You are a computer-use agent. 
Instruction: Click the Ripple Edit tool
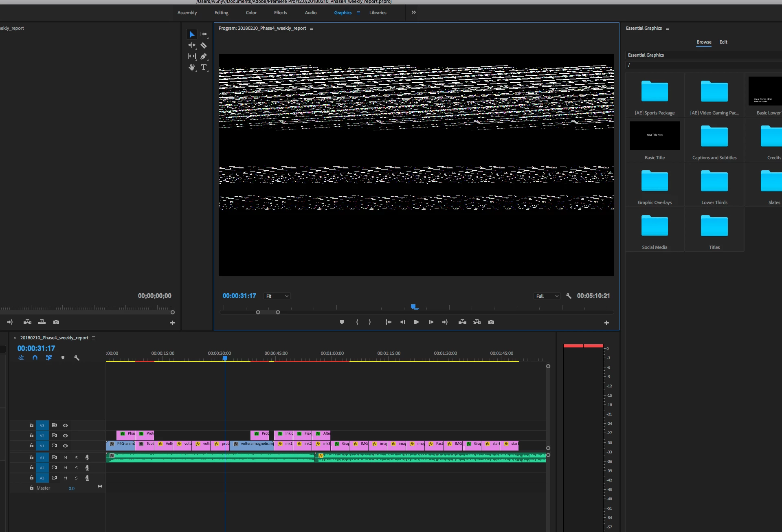click(191, 46)
